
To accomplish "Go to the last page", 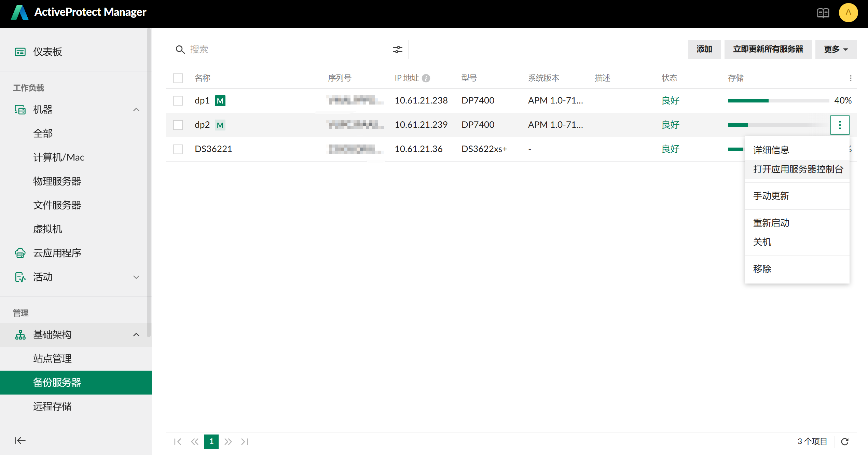I will pos(245,442).
